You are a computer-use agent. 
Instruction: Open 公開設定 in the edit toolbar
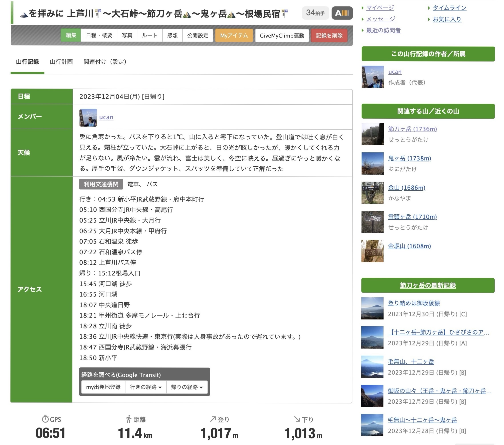[x=198, y=36]
